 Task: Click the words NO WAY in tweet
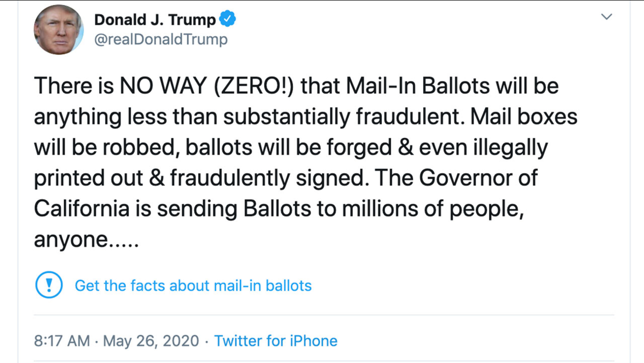162,86
